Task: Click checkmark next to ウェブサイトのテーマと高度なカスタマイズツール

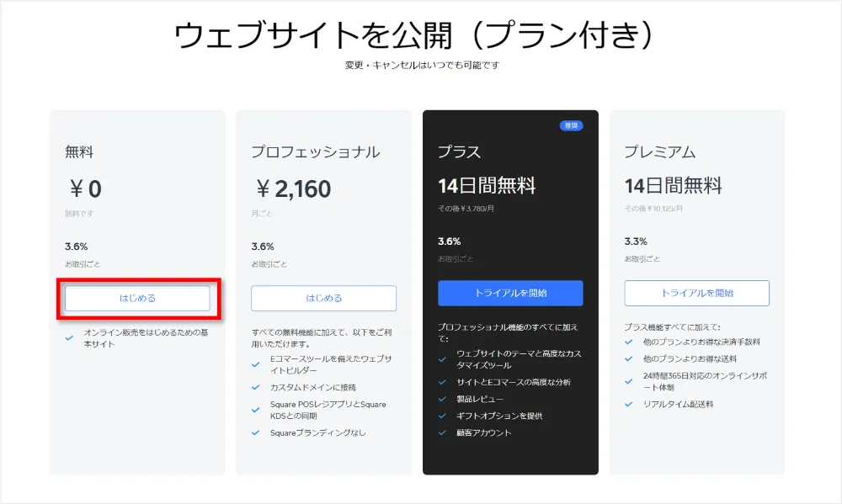Action: (443, 358)
